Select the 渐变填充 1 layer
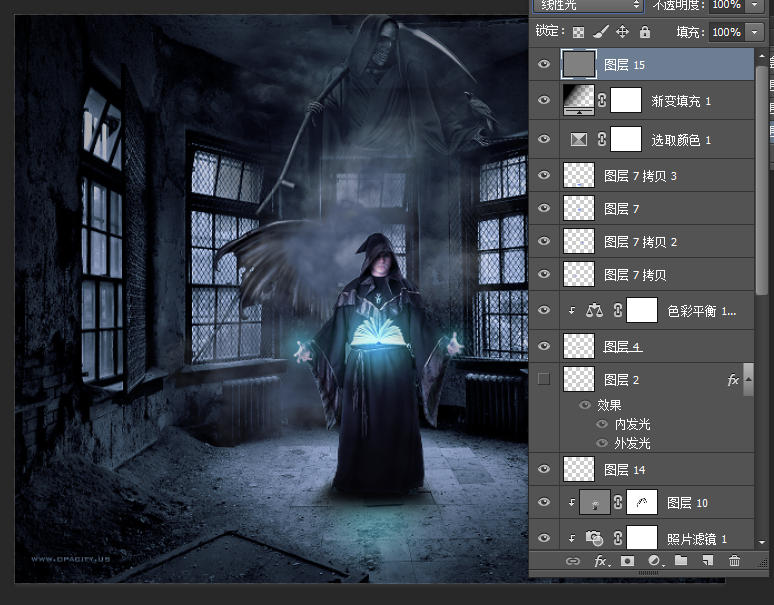The width and height of the screenshot is (774, 605). [x=680, y=101]
